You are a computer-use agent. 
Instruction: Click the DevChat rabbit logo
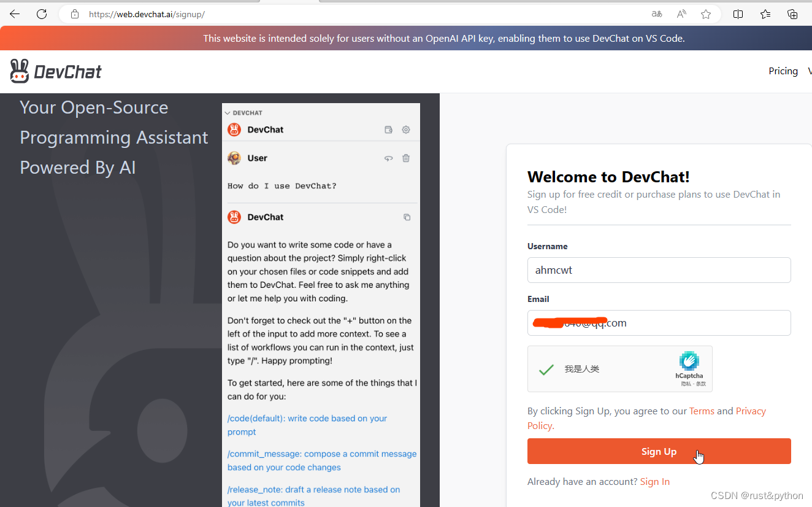point(56,71)
